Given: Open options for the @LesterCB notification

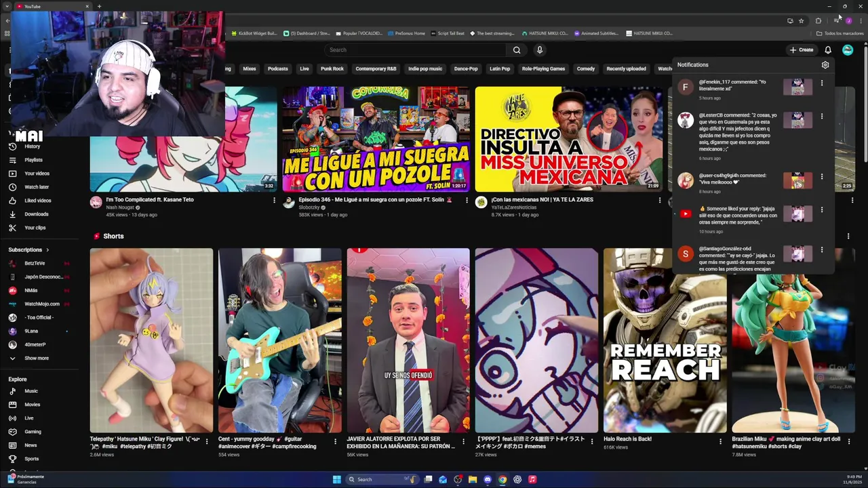Looking at the screenshot, I should tap(822, 117).
